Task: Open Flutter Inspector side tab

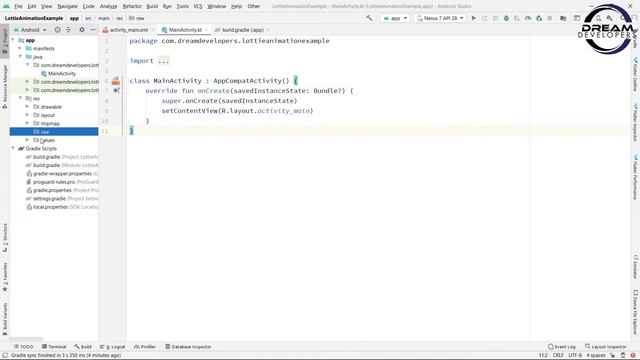Action: pos(636,122)
